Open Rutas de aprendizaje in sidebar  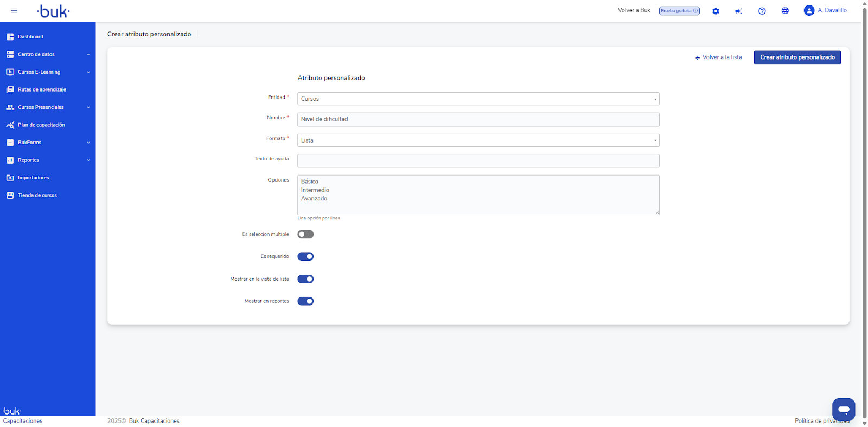pos(42,89)
